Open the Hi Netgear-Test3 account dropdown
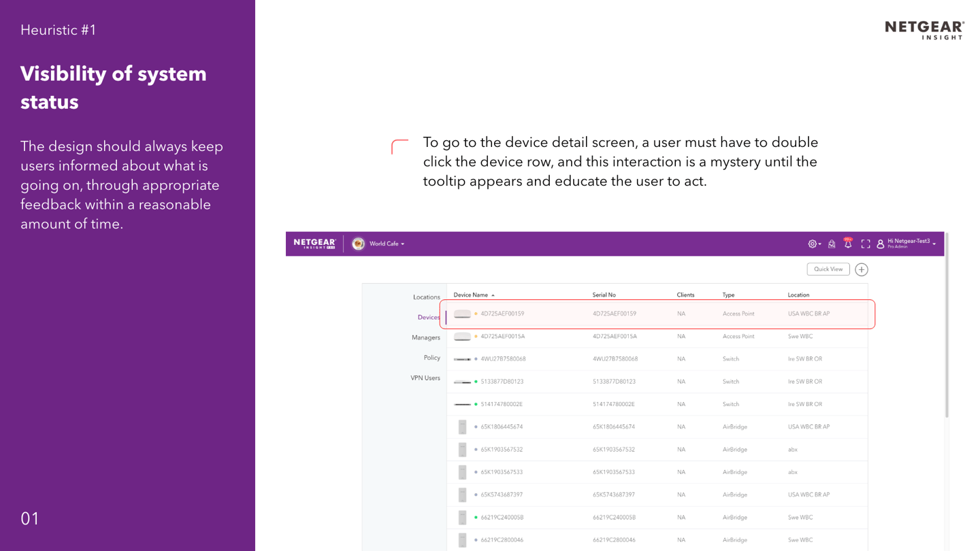This screenshot has width=980, height=551. coord(911,243)
